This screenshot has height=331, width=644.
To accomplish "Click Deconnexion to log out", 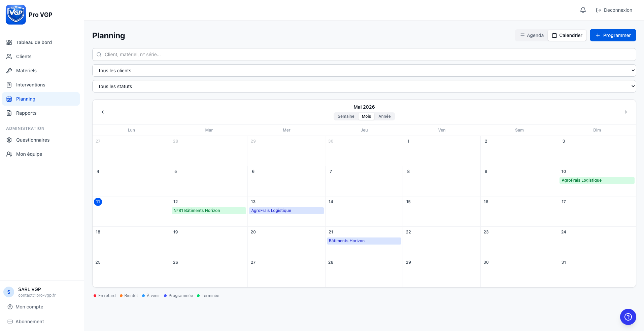I will [x=614, y=10].
